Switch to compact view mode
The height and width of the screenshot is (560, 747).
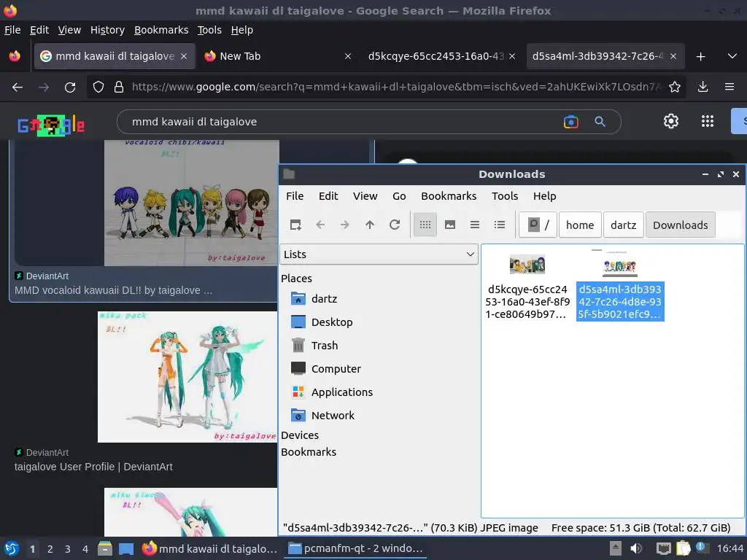[x=474, y=225]
